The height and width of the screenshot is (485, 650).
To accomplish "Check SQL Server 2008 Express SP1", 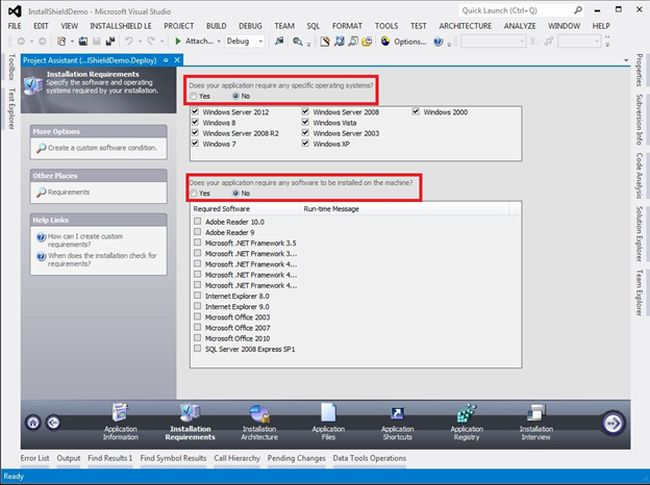I will [197, 349].
